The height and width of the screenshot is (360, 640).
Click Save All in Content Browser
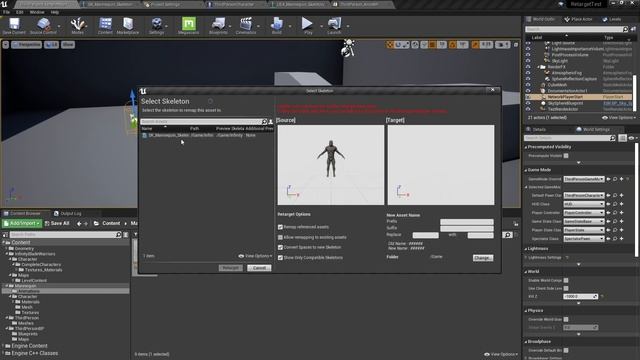57,223
